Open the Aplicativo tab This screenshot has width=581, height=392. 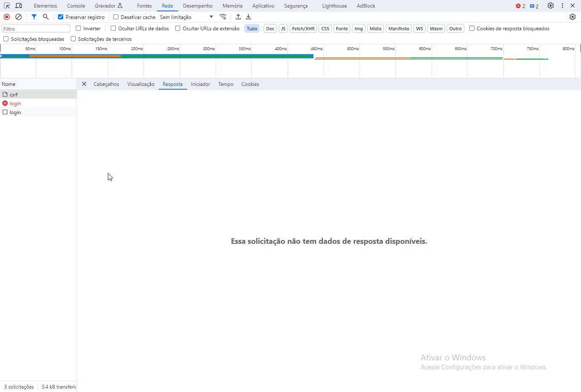(x=263, y=6)
